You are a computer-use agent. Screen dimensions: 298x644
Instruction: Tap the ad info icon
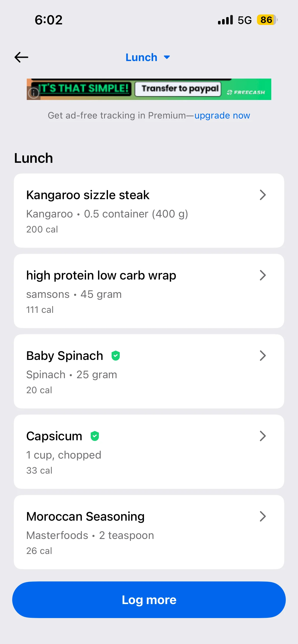click(x=33, y=93)
